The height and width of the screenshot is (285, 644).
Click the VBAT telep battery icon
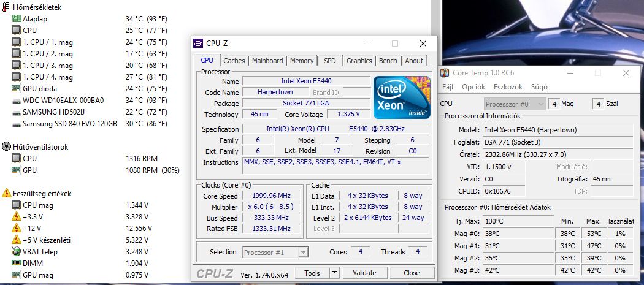coord(17,252)
